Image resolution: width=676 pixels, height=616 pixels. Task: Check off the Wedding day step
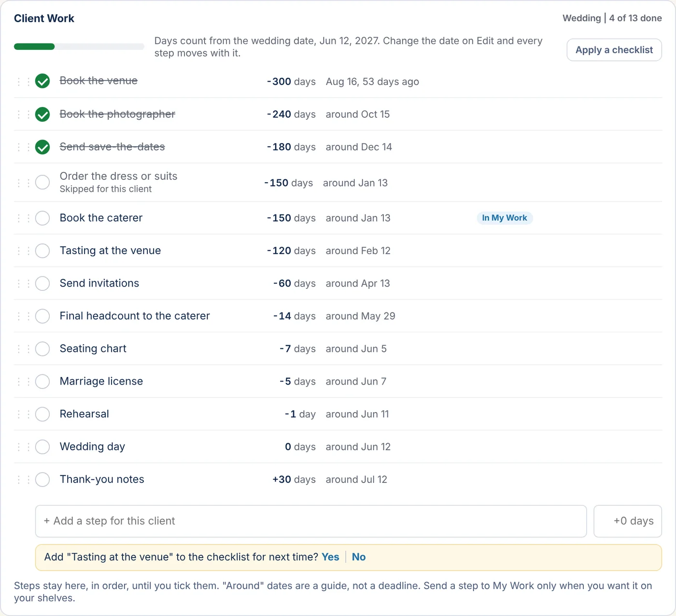coord(42,447)
